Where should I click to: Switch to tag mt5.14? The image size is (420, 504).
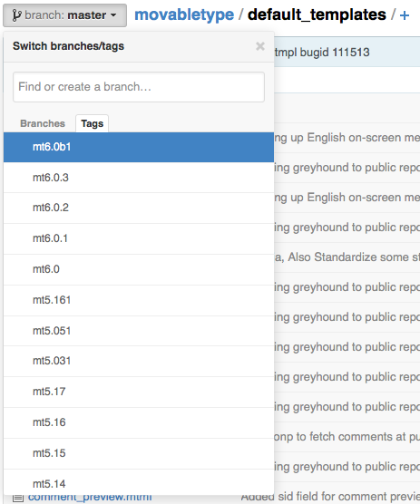pyautogui.click(x=139, y=482)
